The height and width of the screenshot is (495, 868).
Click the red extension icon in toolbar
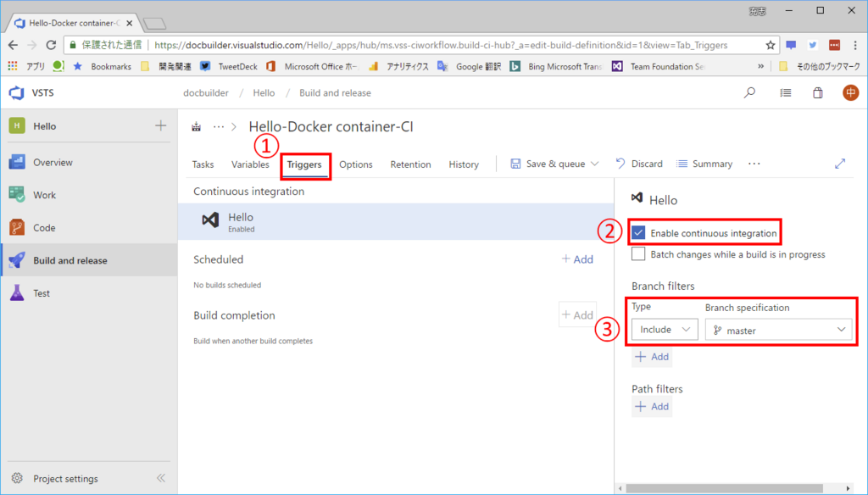(x=834, y=46)
